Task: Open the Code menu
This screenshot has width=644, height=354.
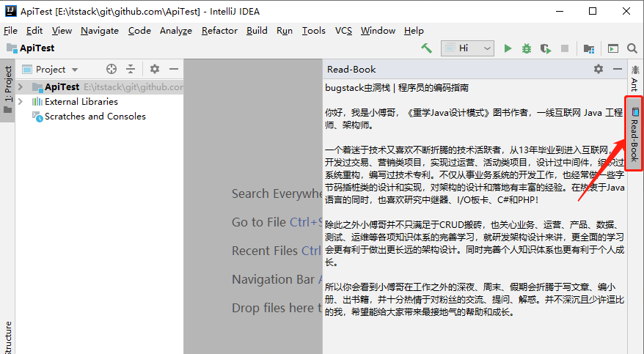Action: click(139, 30)
